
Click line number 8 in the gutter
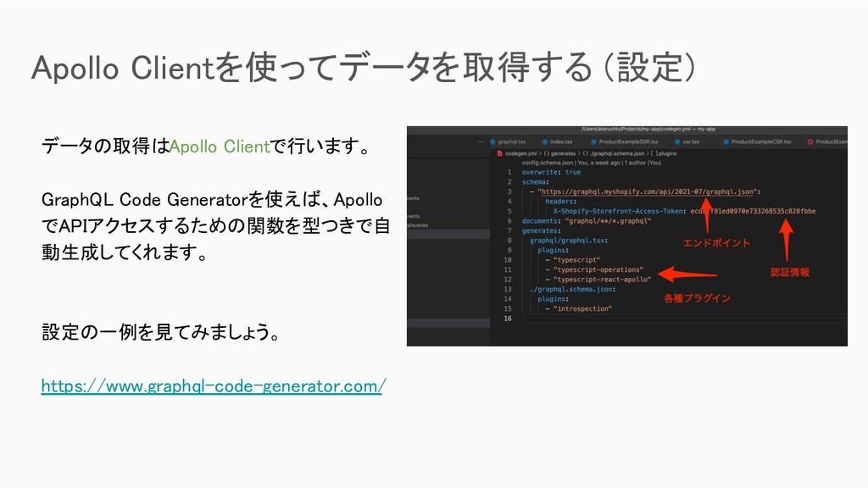pos(509,240)
